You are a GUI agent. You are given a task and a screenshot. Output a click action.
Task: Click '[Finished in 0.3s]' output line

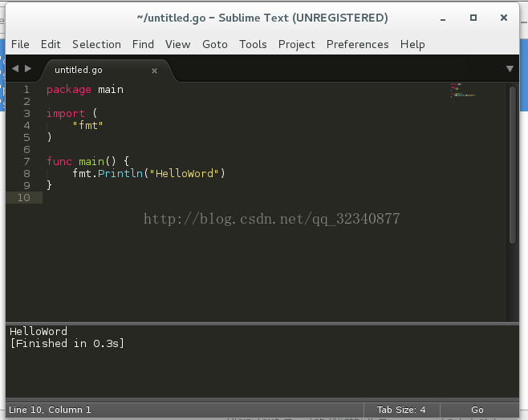(x=67, y=343)
